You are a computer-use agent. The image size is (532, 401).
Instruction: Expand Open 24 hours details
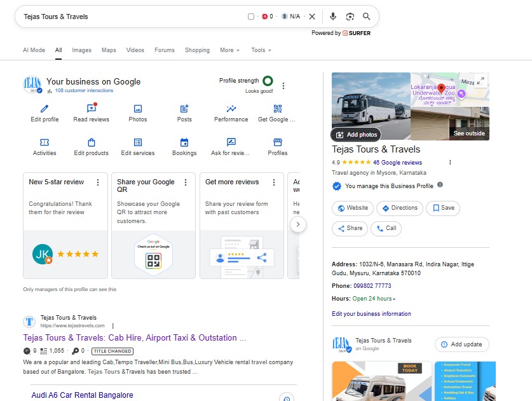pos(374,299)
